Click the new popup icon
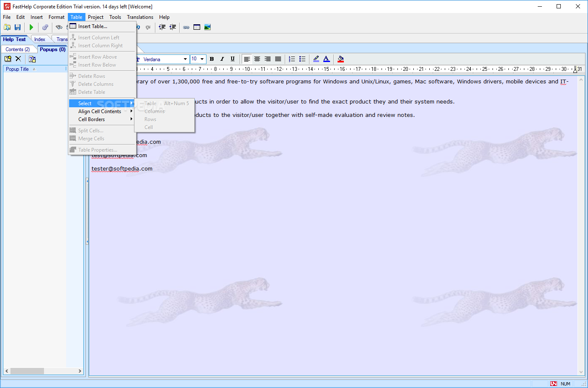588x388 pixels. pos(8,59)
